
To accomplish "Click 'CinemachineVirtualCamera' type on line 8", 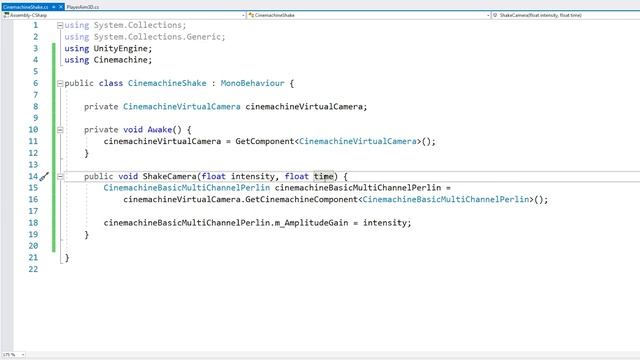I will pos(182,107).
